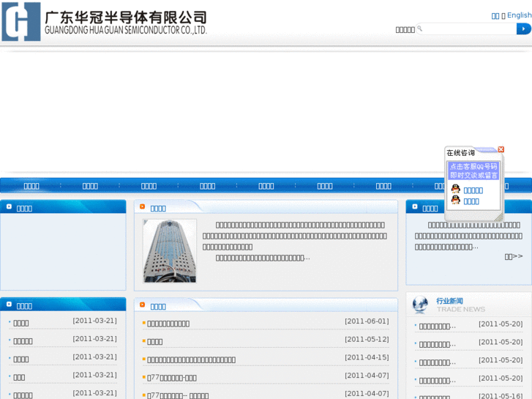
Task: Open the news headline dated 2011-06-01
Action: (x=168, y=324)
